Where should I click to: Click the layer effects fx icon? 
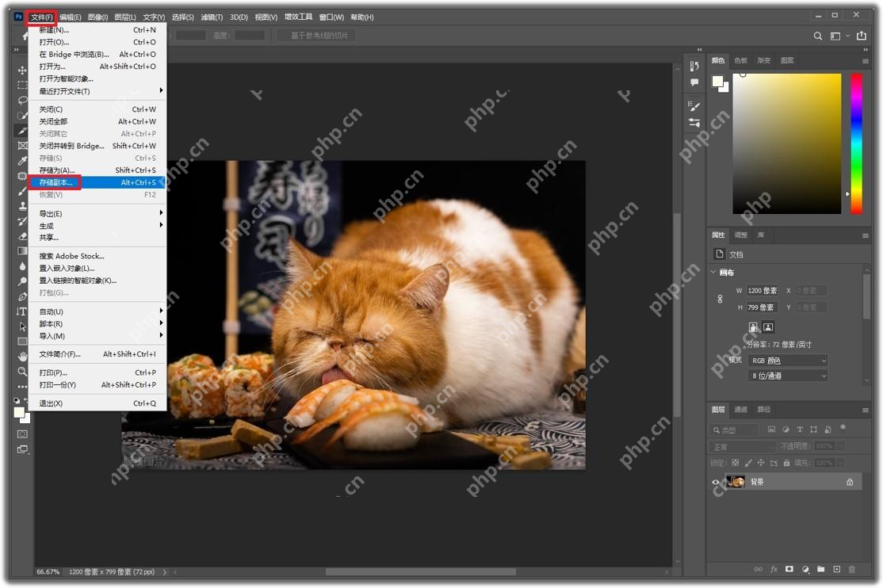774,569
